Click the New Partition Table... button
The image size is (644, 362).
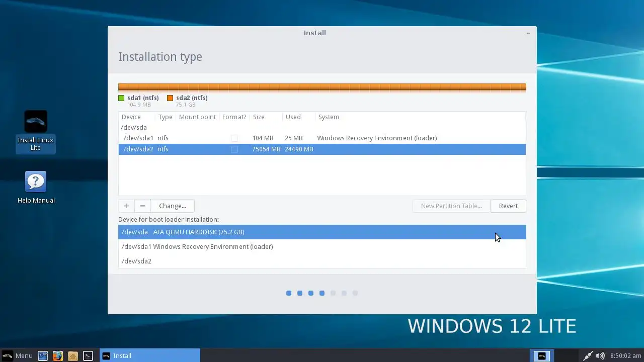point(451,206)
